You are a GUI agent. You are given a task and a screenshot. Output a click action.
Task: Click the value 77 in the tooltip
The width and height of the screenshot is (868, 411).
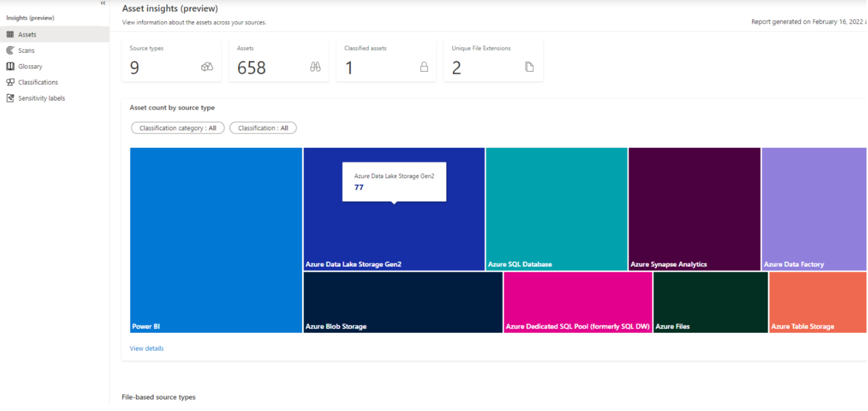click(x=359, y=187)
